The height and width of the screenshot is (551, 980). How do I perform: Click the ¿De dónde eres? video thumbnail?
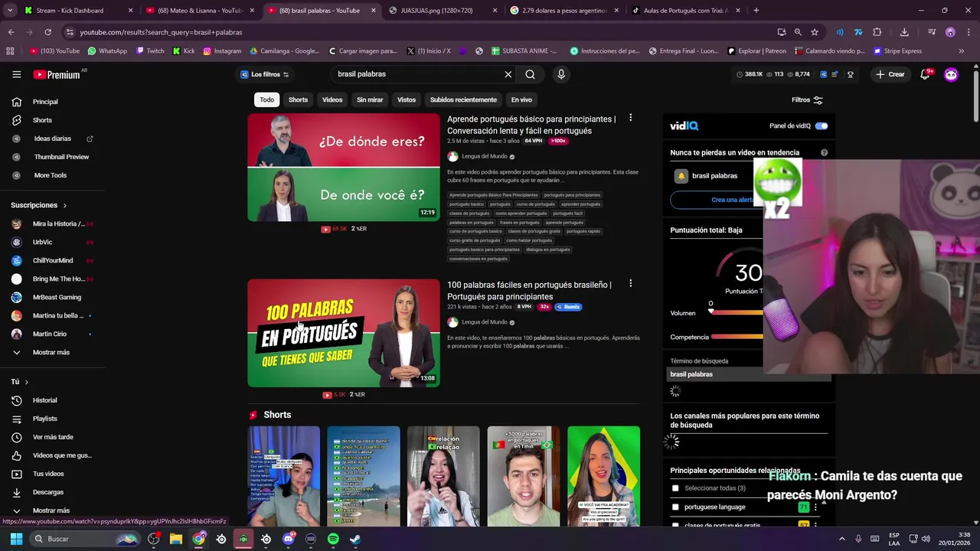tap(344, 167)
